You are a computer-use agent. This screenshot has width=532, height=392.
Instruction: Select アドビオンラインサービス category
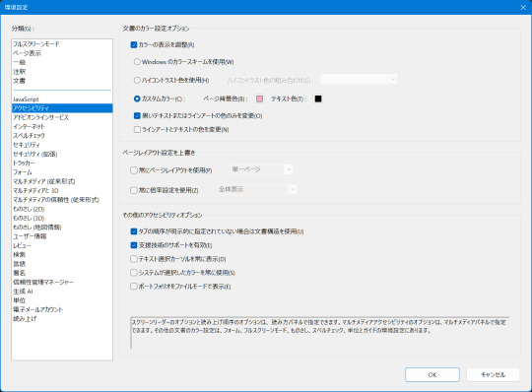click(x=62, y=117)
